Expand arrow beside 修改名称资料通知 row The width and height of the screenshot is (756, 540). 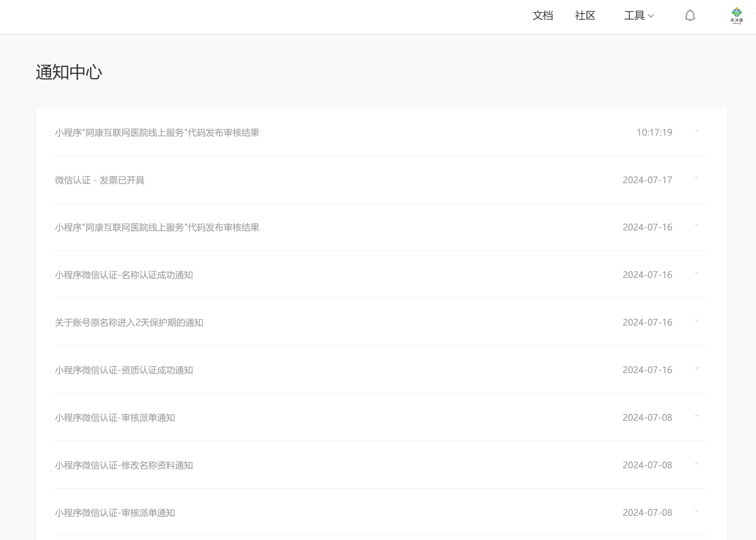point(696,464)
